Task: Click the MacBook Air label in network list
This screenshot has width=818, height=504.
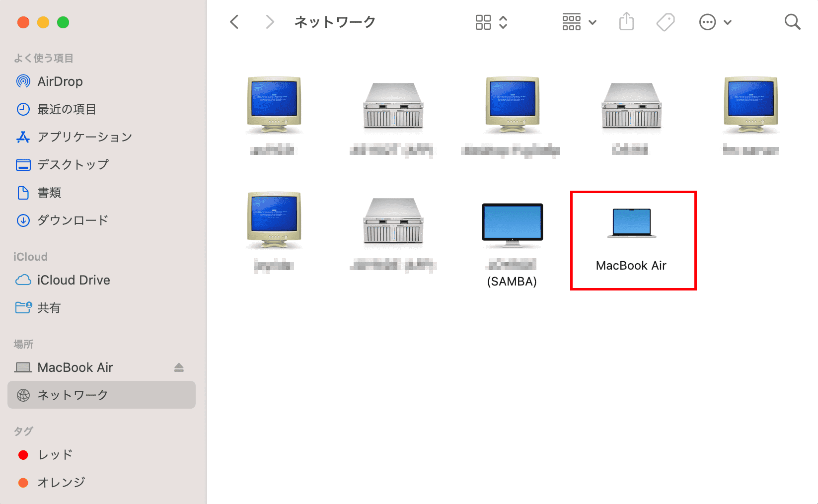Action: pos(631,266)
